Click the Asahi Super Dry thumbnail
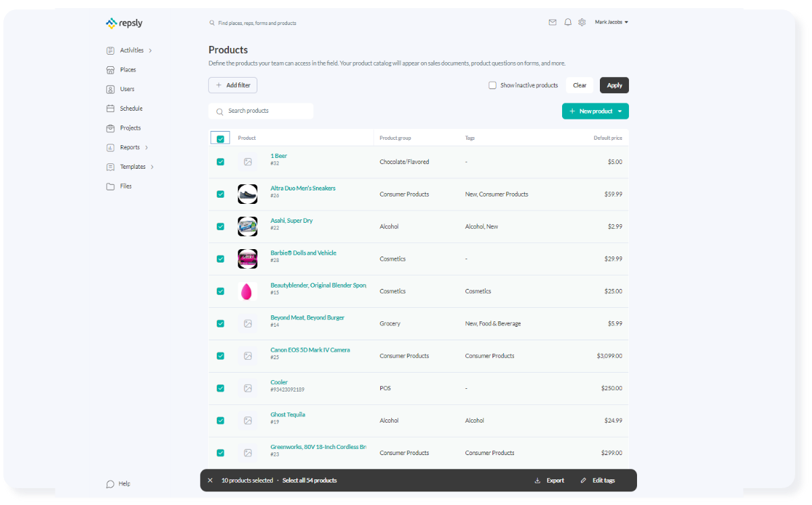The width and height of the screenshot is (812, 505). [x=248, y=227]
